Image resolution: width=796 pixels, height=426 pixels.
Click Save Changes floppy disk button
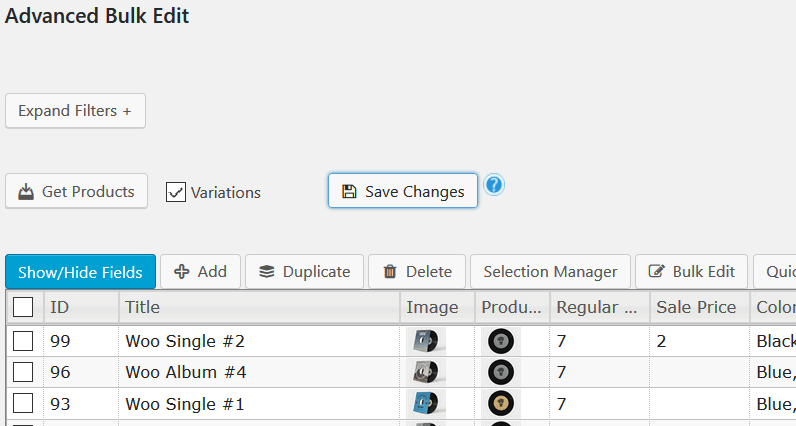click(403, 191)
